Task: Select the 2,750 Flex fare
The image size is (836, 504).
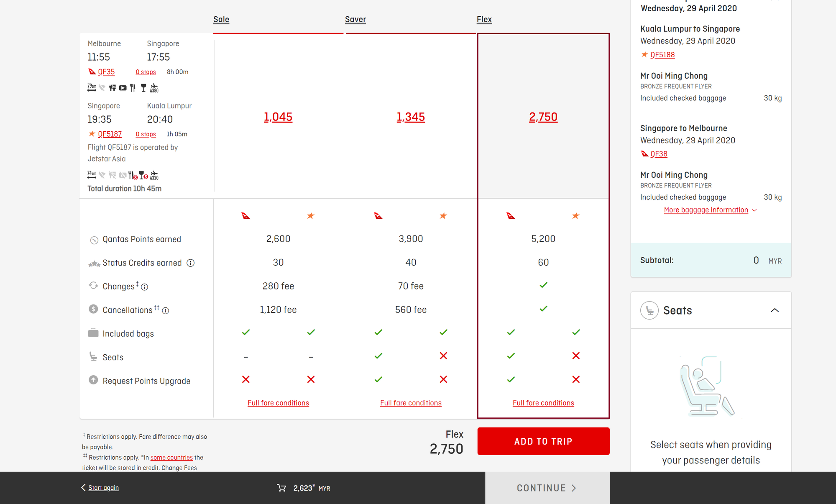Action: (x=543, y=117)
